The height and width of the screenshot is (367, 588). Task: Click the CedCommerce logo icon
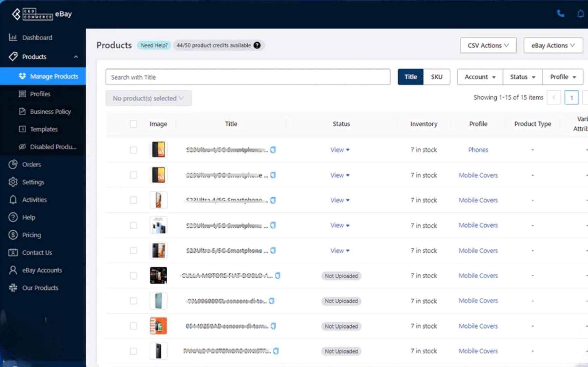tap(16, 14)
